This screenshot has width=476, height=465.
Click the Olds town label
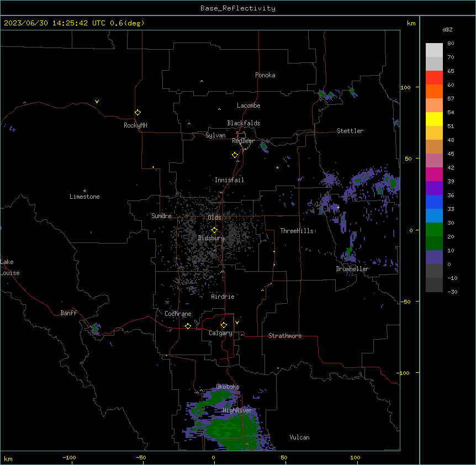pyautogui.click(x=214, y=218)
